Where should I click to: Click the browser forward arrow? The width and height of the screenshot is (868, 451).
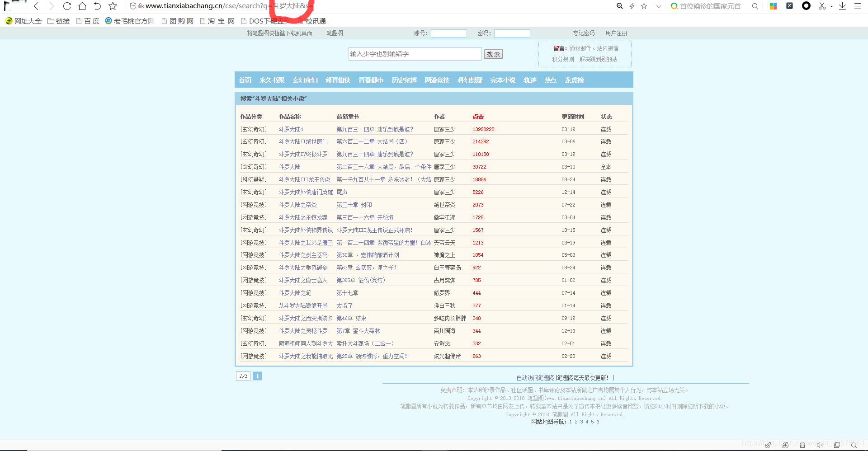point(52,6)
